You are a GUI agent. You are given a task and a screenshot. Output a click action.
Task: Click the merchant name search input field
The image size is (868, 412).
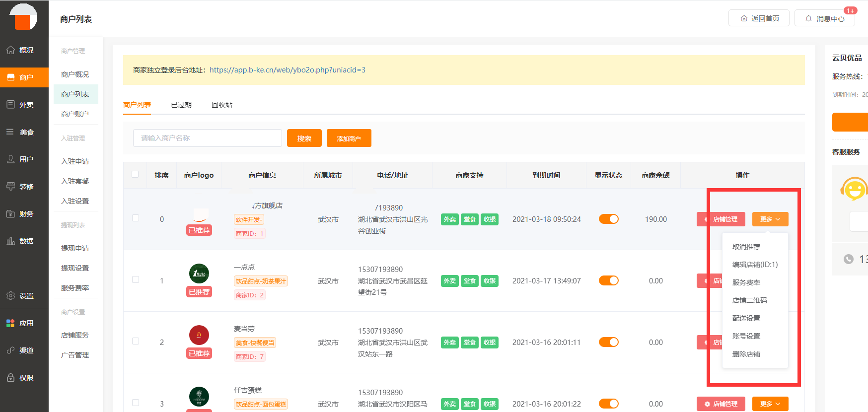pos(207,138)
